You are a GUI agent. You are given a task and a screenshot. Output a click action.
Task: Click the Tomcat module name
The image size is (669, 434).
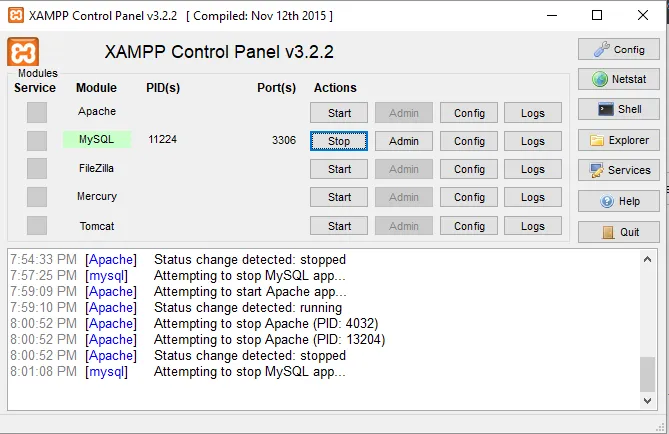[x=97, y=226]
